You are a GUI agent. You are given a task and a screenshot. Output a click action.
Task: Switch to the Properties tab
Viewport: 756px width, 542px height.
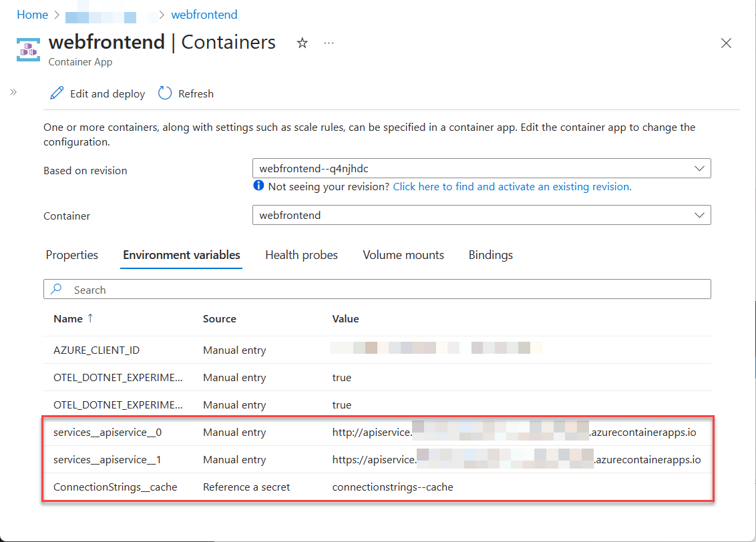click(x=71, y=255)
